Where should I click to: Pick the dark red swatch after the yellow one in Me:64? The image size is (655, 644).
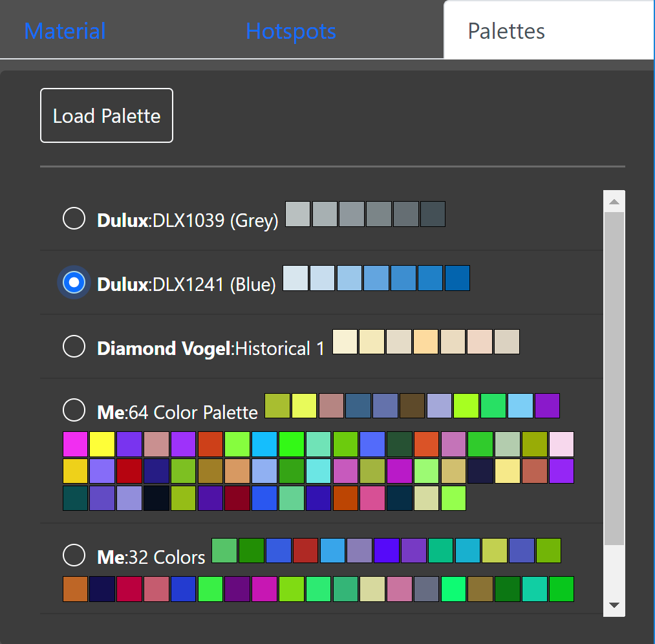coord(129,471)
